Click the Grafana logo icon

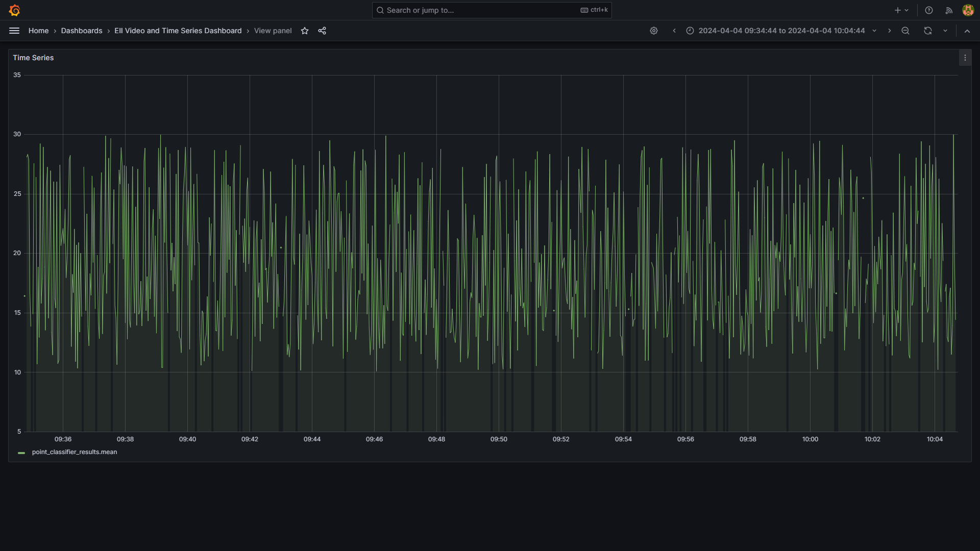14,10
